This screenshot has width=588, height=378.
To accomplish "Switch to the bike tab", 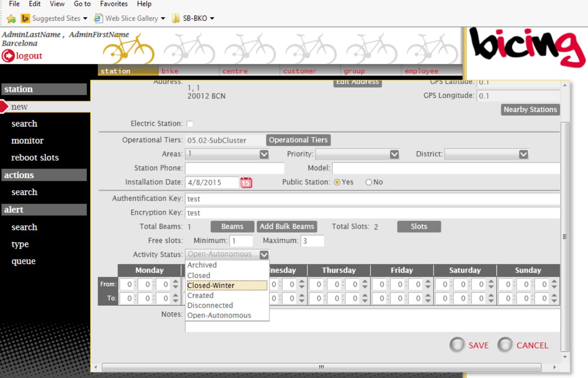I will coord(189,71).
